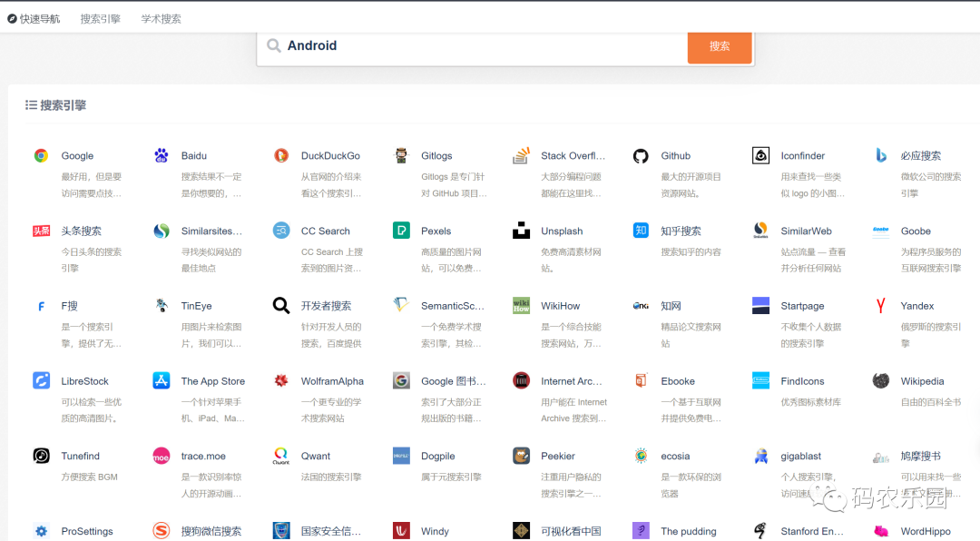Open the 国家安全信 link
The image size is (980, 541).
pos(330,531)
